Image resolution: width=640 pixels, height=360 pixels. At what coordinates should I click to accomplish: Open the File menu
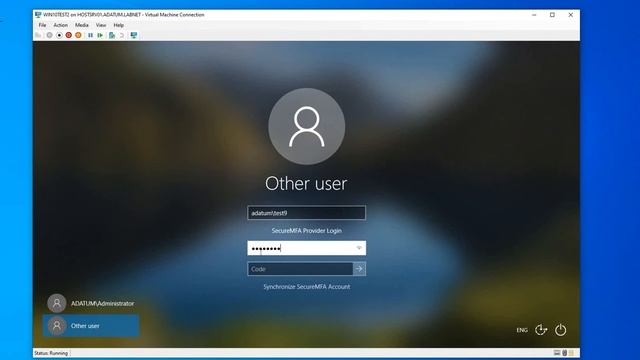[42, 25]
